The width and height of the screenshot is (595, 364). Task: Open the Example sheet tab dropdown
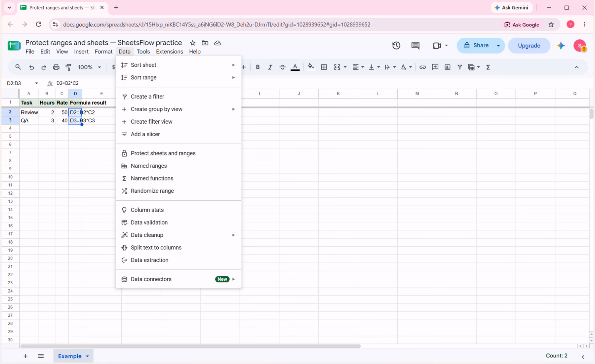pyautogui.click(x=88, y=356)
